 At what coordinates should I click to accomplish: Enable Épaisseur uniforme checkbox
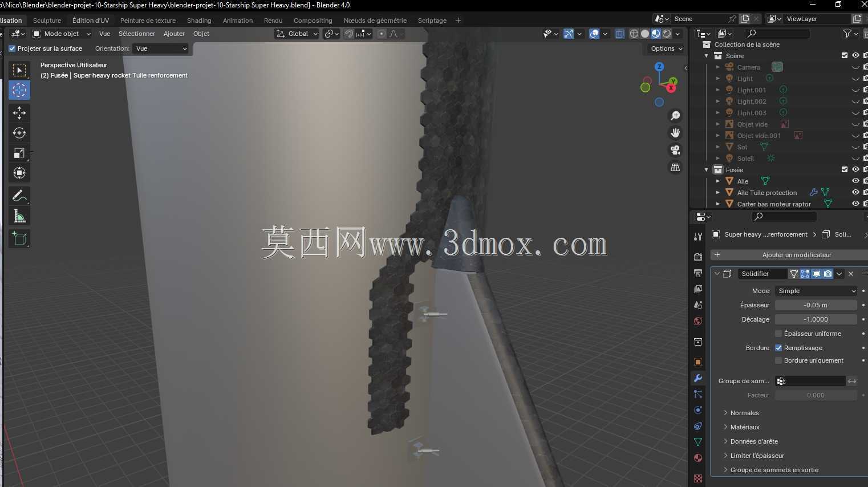[x=778, y=334]
